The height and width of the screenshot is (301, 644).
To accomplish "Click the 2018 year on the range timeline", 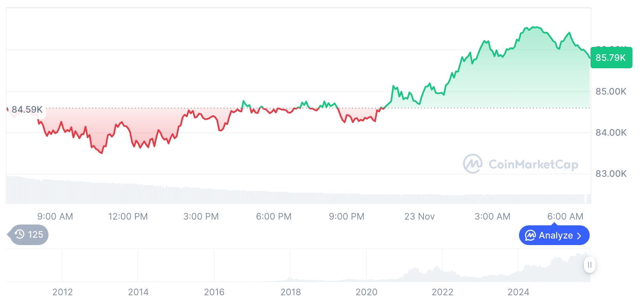I will coord(290,292).
